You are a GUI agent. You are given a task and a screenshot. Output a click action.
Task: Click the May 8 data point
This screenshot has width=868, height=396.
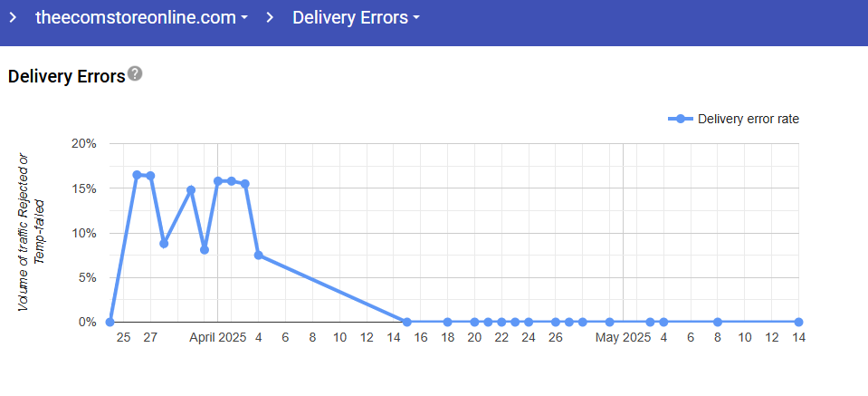(x=718, y=322)
